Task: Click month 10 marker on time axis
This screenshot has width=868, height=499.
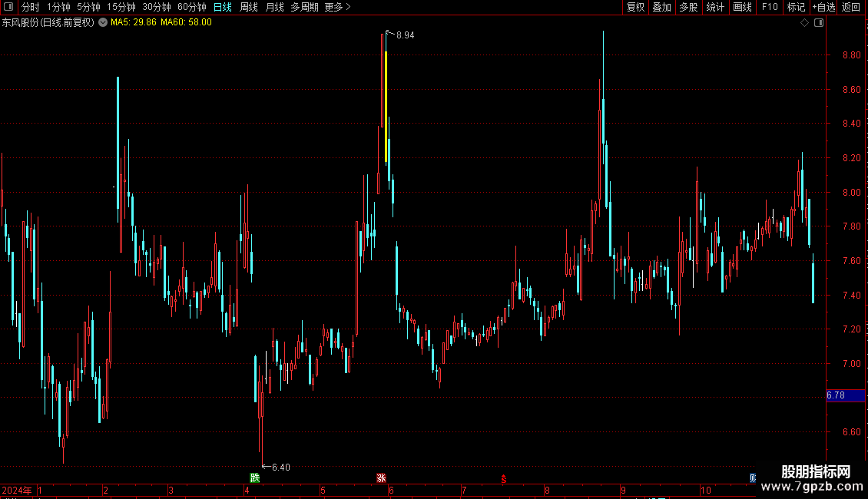Action: pos(705,490)
